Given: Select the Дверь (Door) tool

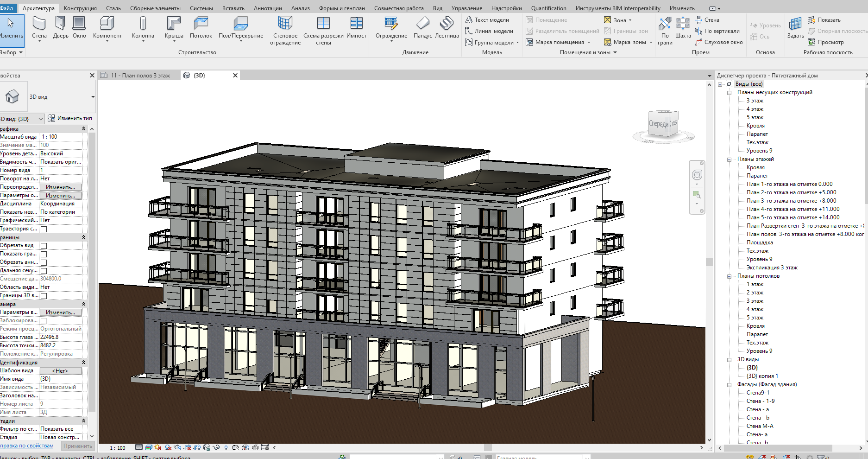Looking at the screenshot, I should 60,28.
